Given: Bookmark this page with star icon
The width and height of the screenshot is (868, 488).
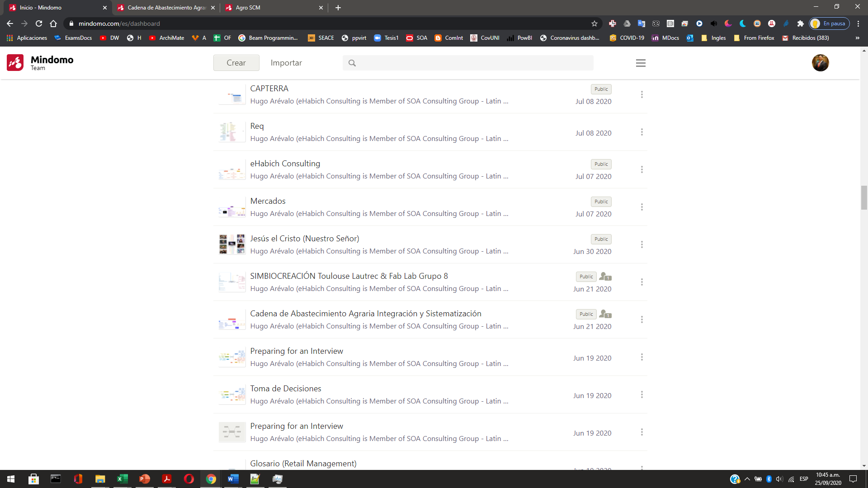Looking at the screenshot, I should click(x=594, y=23).
